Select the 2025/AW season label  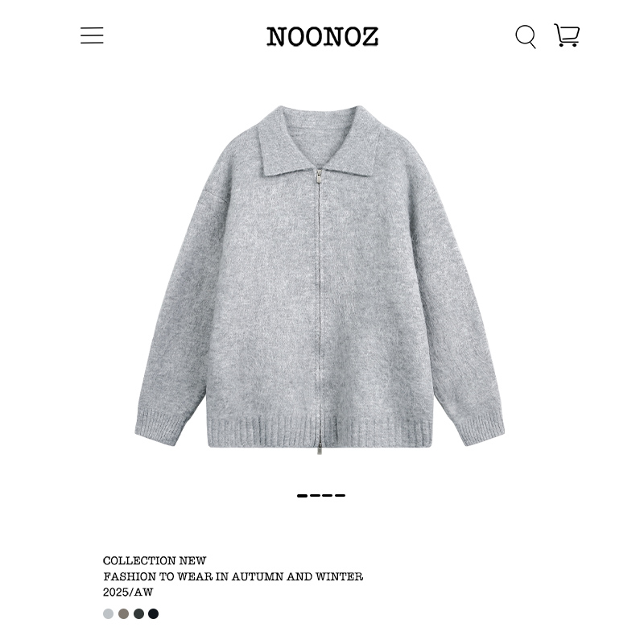pyautogui.click(x=128, y=592)
